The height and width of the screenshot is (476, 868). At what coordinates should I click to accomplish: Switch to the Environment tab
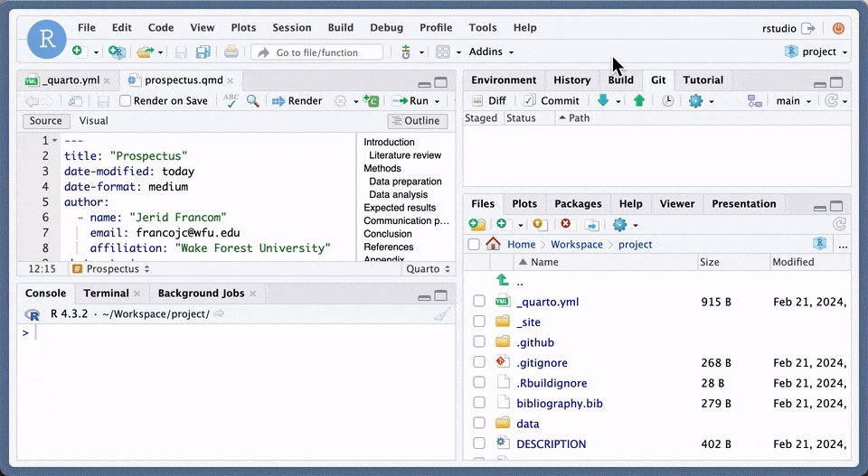point(504,79)
